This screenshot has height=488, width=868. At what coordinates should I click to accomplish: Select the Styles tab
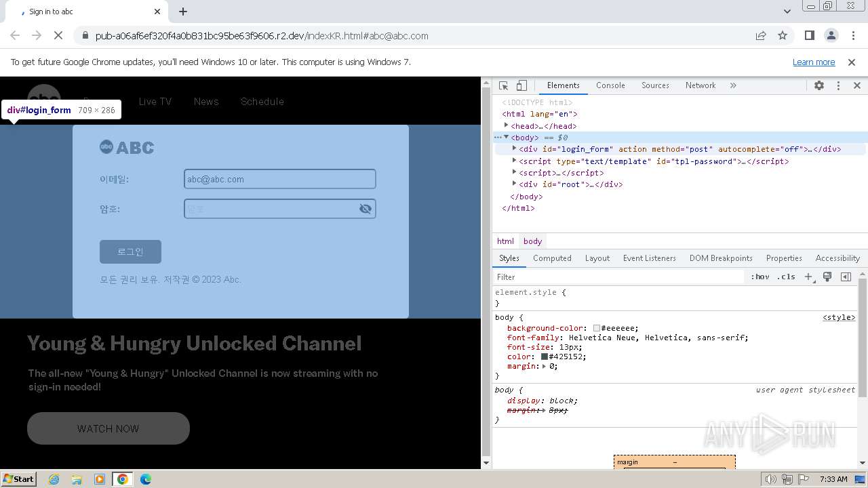(509, 258)
